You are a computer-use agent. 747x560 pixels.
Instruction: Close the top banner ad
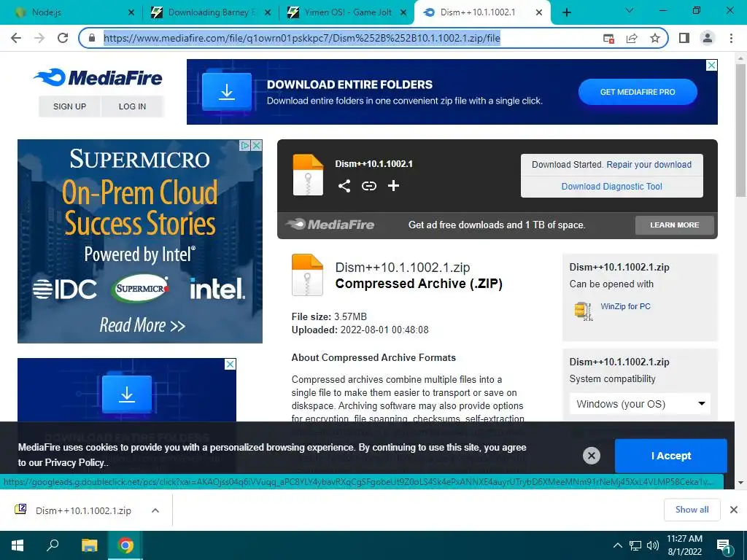pos(711,65)
